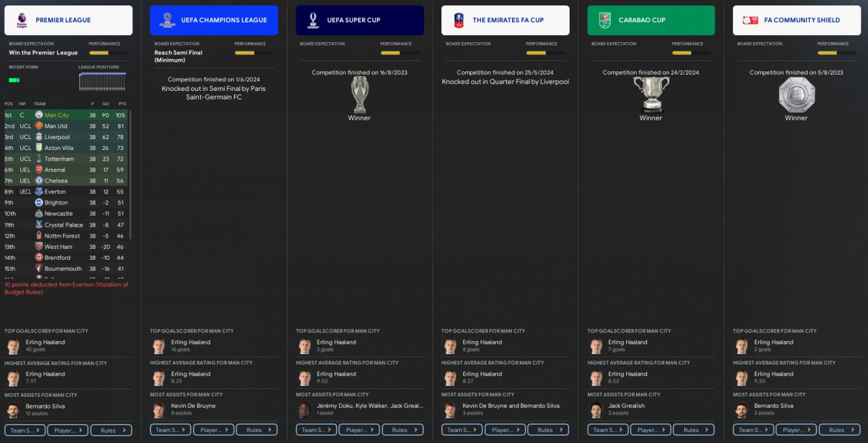Click the FA Community Shield logo icon

pos(750,20)
